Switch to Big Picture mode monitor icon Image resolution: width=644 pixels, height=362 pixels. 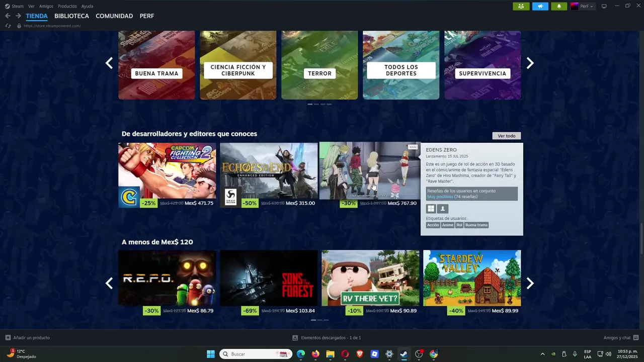point(604,6)
